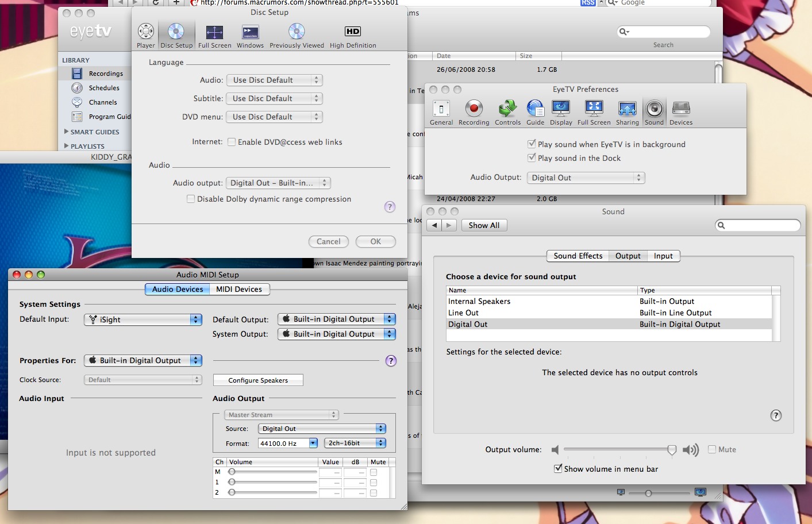
Task: Open Controls preferences in EyeTV
Action: [x=507, y=113]
